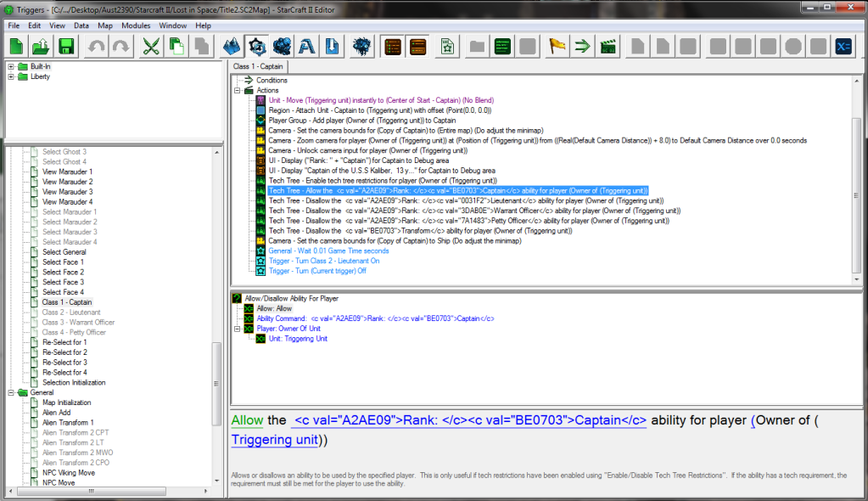Select the Select General trigger
Screen dimensions: 868x501
64,252
